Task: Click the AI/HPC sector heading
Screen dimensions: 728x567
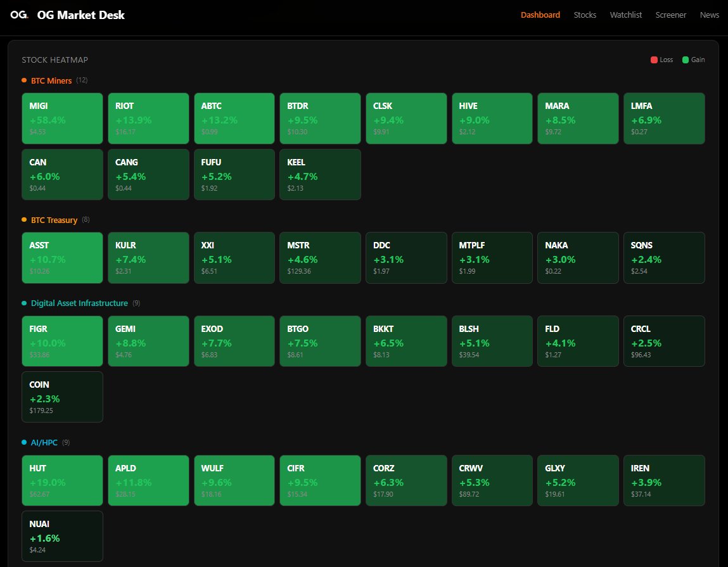Action: (x=44, y=442)
